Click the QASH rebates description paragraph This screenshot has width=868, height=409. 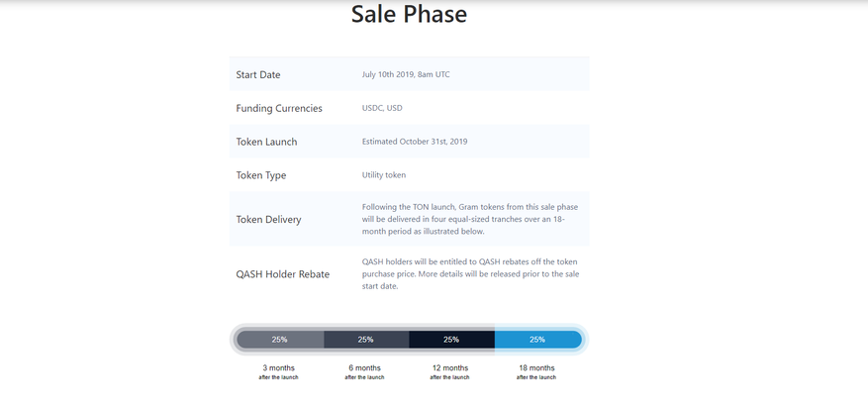(x=469, y=273)
